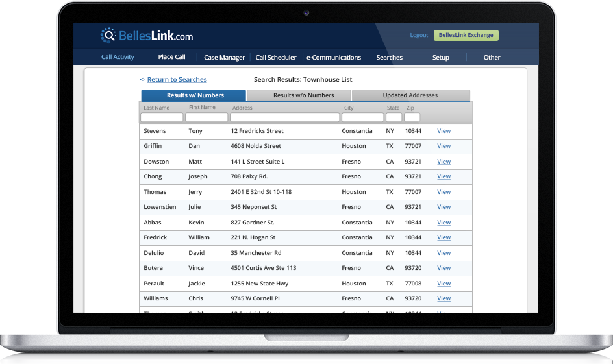Click the Logout link
The image size is (613, 364).
[x=419, y=35]
